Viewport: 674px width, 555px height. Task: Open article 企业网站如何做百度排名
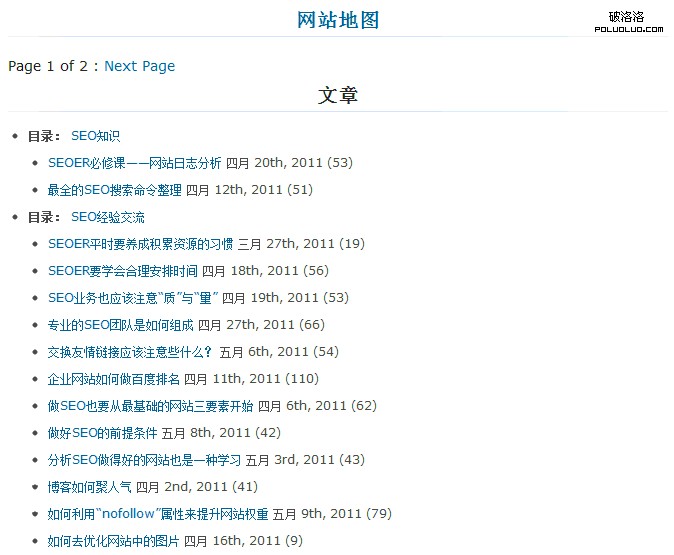pyautogui.click(x=113, y=379)
